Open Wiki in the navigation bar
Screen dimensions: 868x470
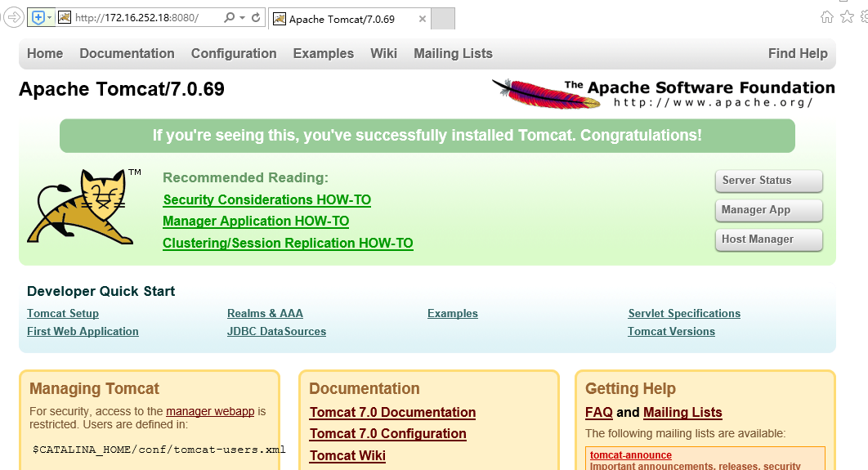[383, 54]
